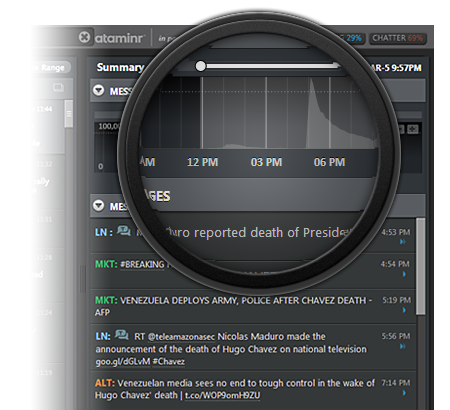Click the CHATTER 69% indicator button
The width and height of the screenshot is (450, 410).
tap(397, 38)
